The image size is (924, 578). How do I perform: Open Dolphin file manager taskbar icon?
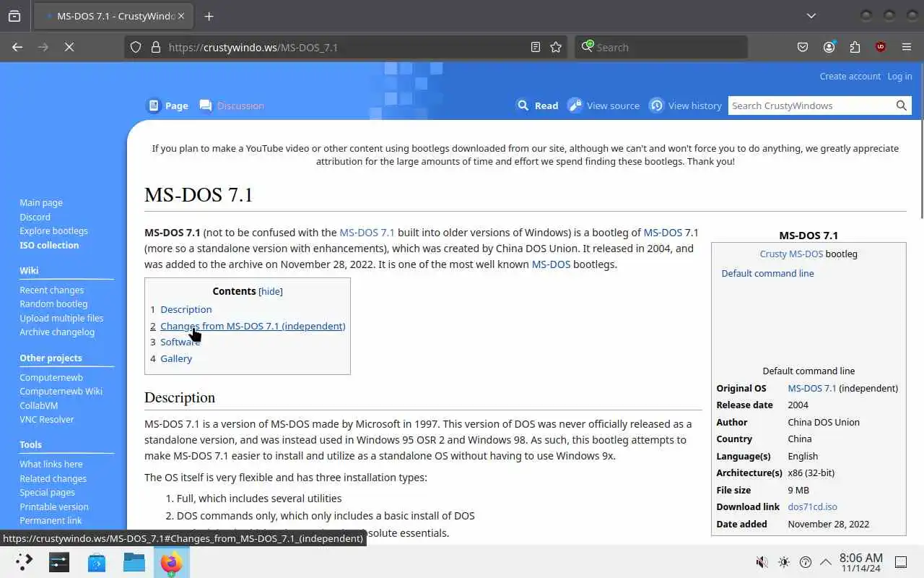[x=134, y=561]
